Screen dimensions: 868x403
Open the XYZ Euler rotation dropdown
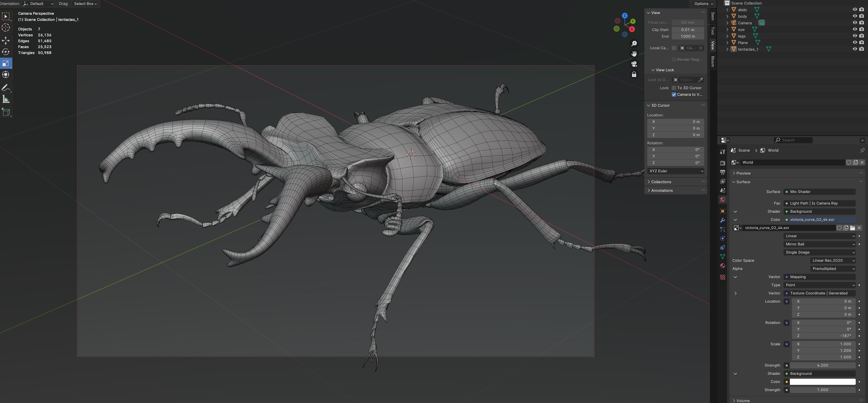(x=676, y=171)
